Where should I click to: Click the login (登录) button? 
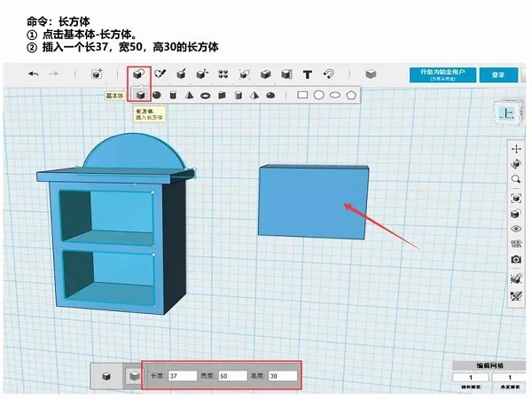(498, 74)
